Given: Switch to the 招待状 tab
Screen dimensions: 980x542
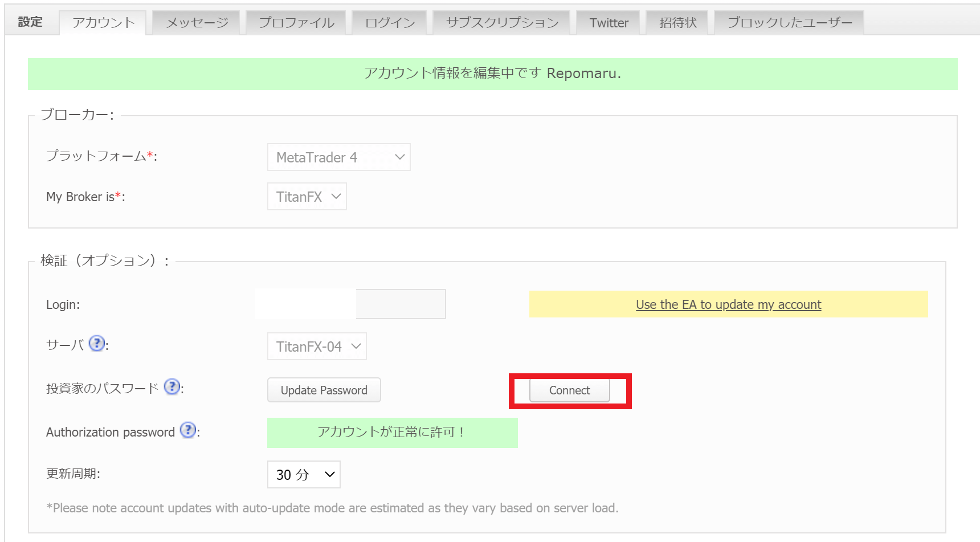Looking at the screenshot, I should pyautogui.click(x=677, y=23).
